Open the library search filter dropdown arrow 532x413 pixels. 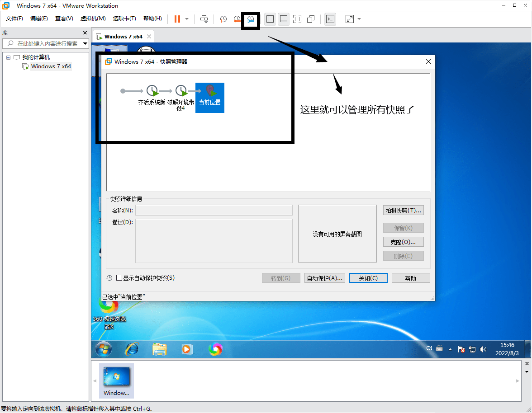85,43
